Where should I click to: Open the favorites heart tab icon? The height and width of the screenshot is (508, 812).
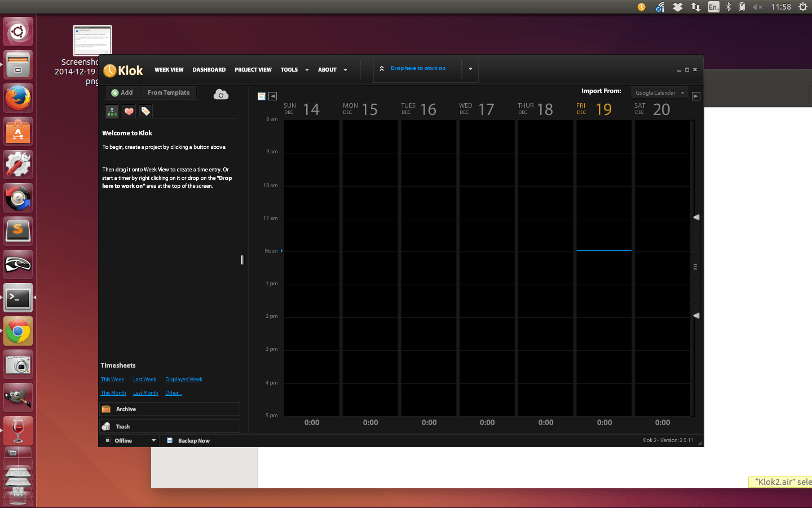[129, 111]
